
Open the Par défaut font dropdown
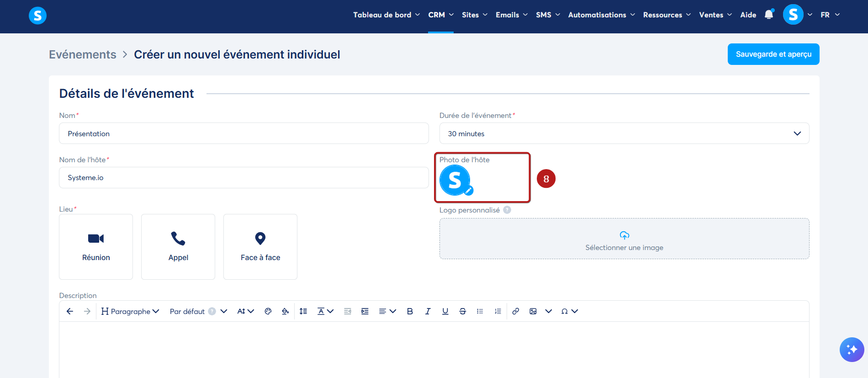(x=198, y=311)
